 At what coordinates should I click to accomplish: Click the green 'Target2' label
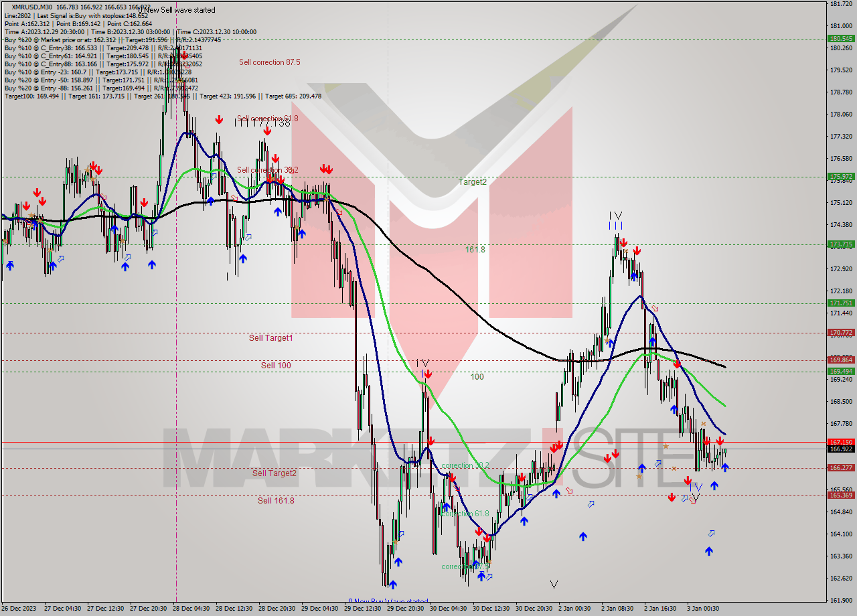point(473,181)
